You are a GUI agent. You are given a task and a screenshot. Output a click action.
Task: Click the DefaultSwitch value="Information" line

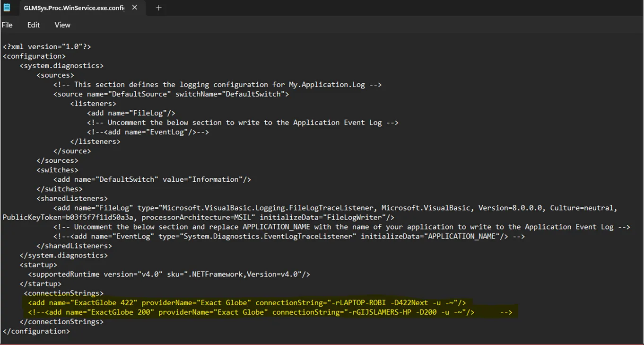[152, 179]
